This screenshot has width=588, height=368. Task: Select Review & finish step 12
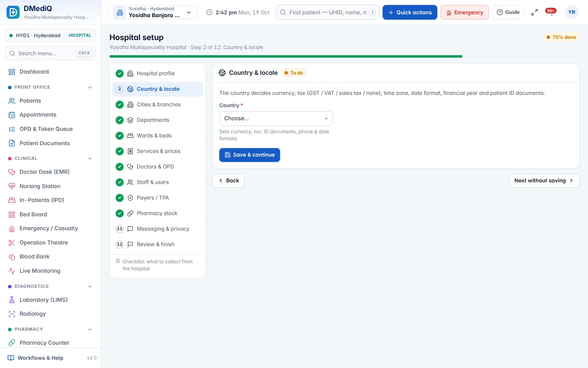[158, 245]
